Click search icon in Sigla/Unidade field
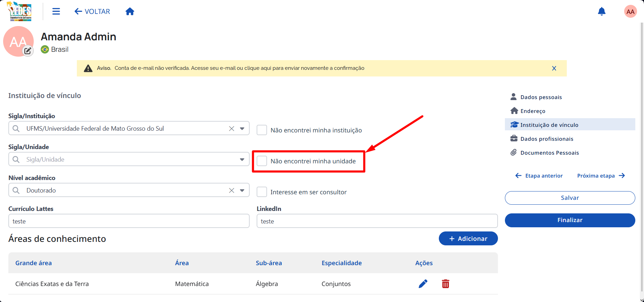This screenshot has height=302, width=644. point(16,160)
